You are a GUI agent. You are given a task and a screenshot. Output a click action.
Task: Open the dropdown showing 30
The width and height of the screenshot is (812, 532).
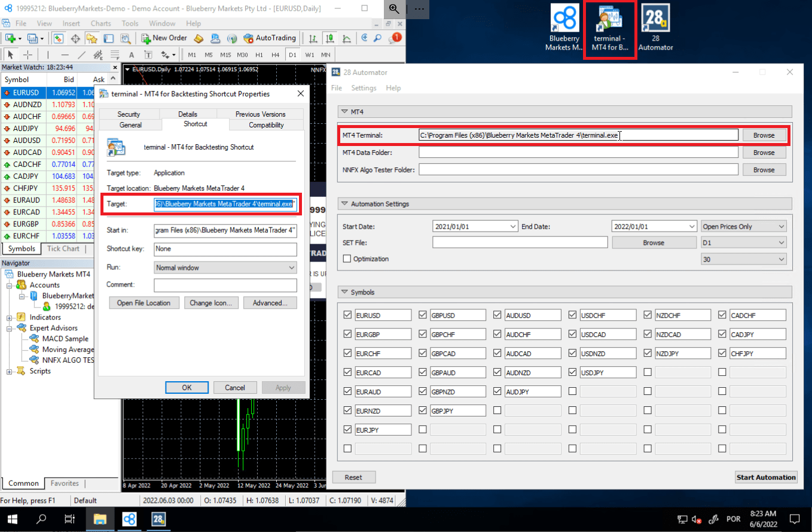[x=744, y=259]
